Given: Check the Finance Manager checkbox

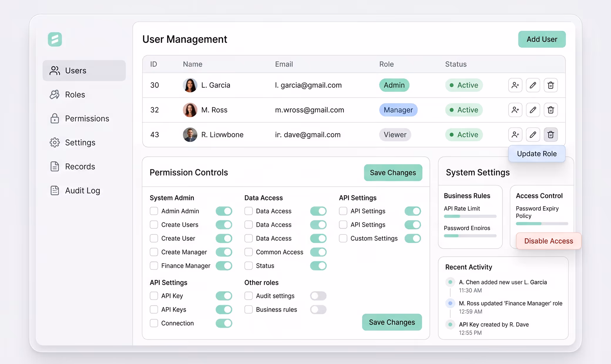Looking at the screenshot, I should click(x=154, y=266).
